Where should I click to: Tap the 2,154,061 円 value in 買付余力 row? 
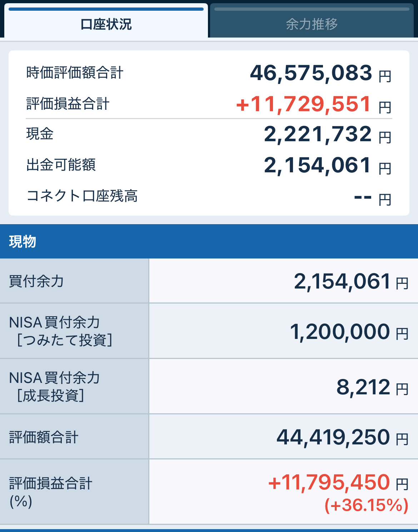[x=350, y=281]
